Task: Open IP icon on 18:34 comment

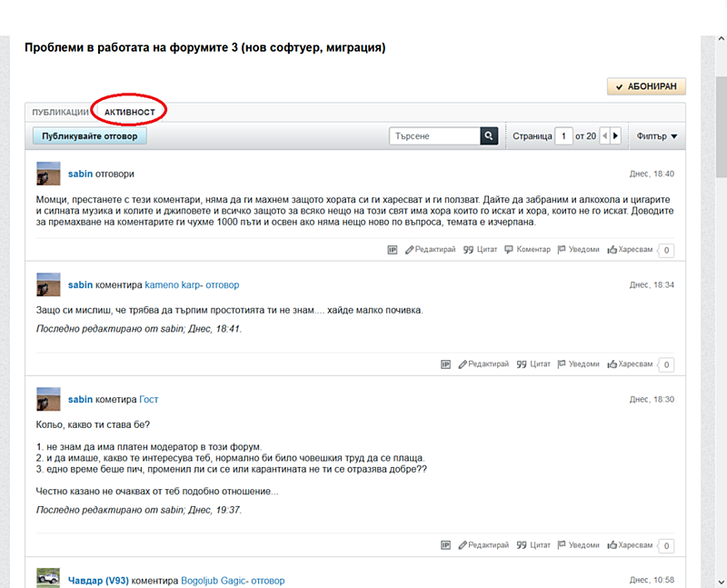Action: coord(445,364)
